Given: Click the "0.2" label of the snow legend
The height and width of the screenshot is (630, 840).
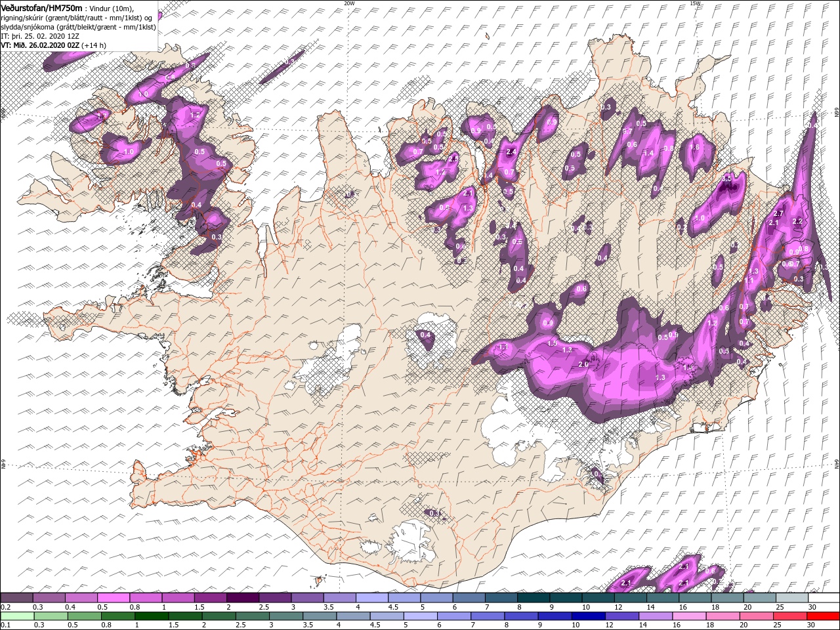Looking at the screenshot, I should click(5, 607).
